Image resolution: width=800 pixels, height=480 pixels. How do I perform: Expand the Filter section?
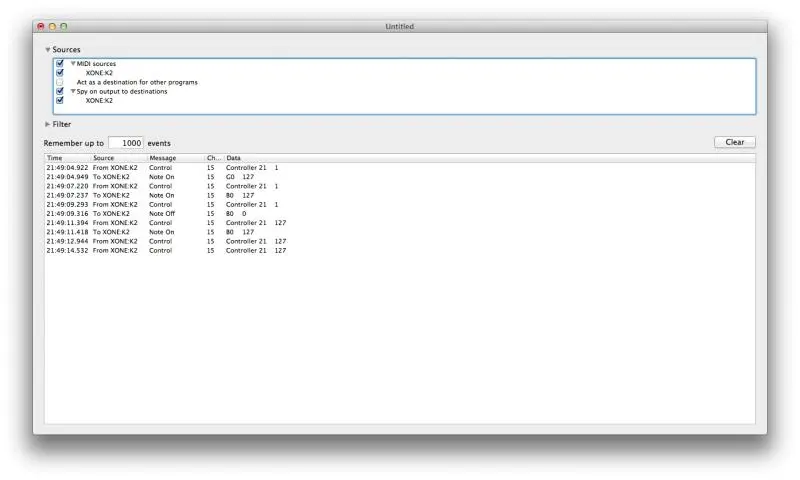(47, 124)
